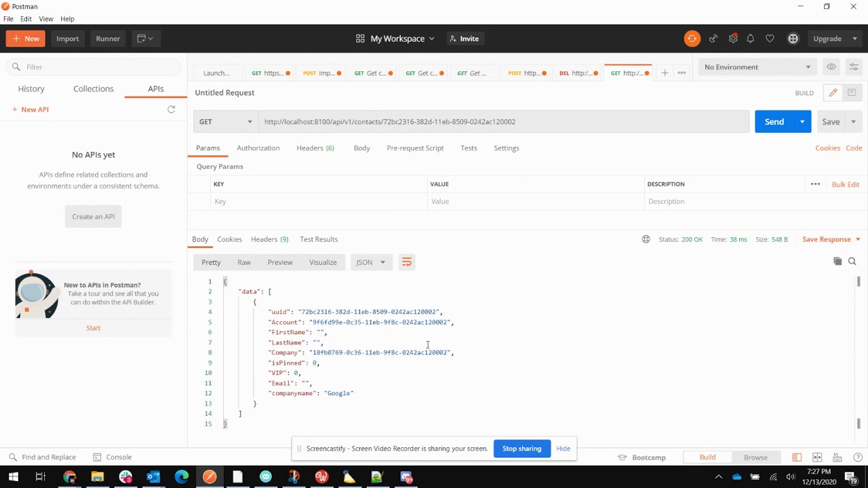The height and width of the screenshot is (488, 868).
Task: Open the Authorization request tab
Action: (258, 148)
